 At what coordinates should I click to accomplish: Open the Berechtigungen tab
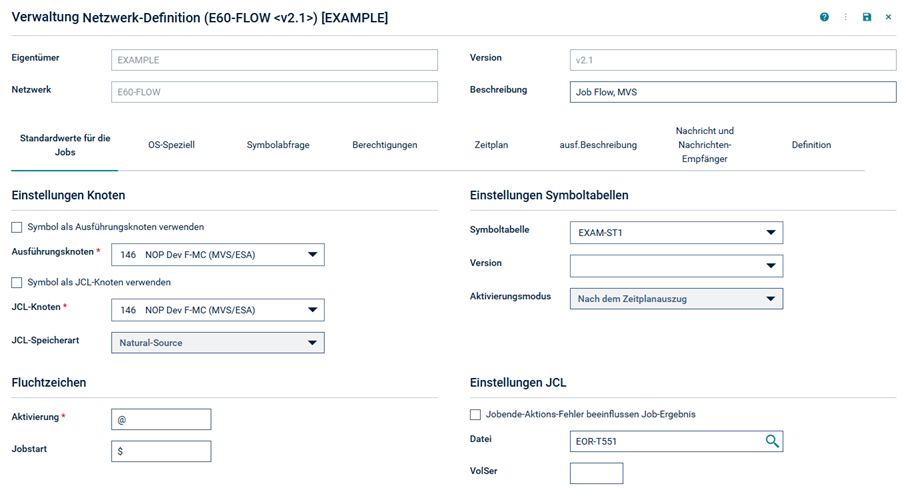tap(385, 145)
